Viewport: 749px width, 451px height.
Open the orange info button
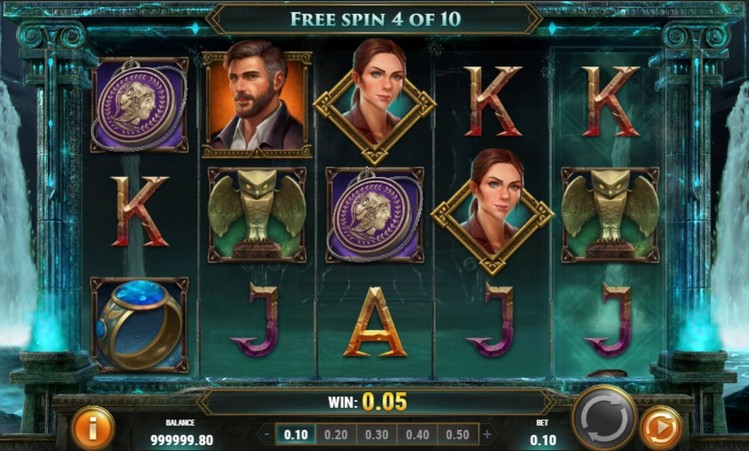pyautogui.click(x=93, y=428)
